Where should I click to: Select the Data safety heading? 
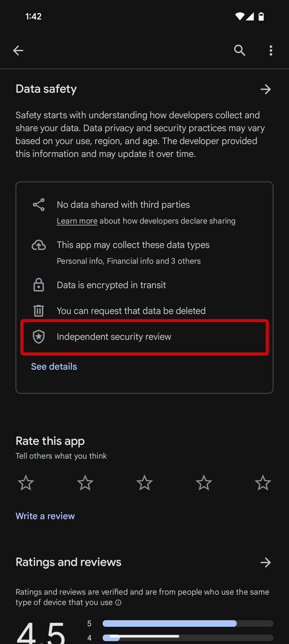pyautogui.click(x=46, y=89)
